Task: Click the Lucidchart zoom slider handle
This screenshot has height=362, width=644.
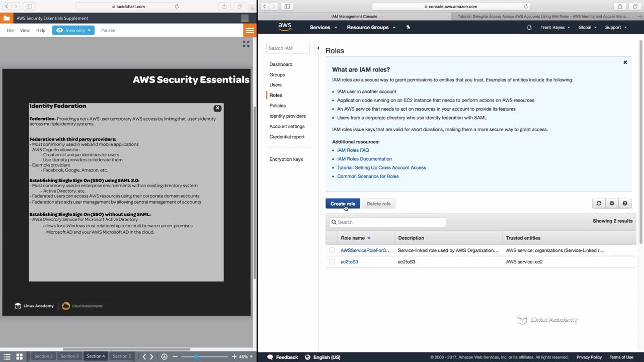Action: (x=196, y=356)
